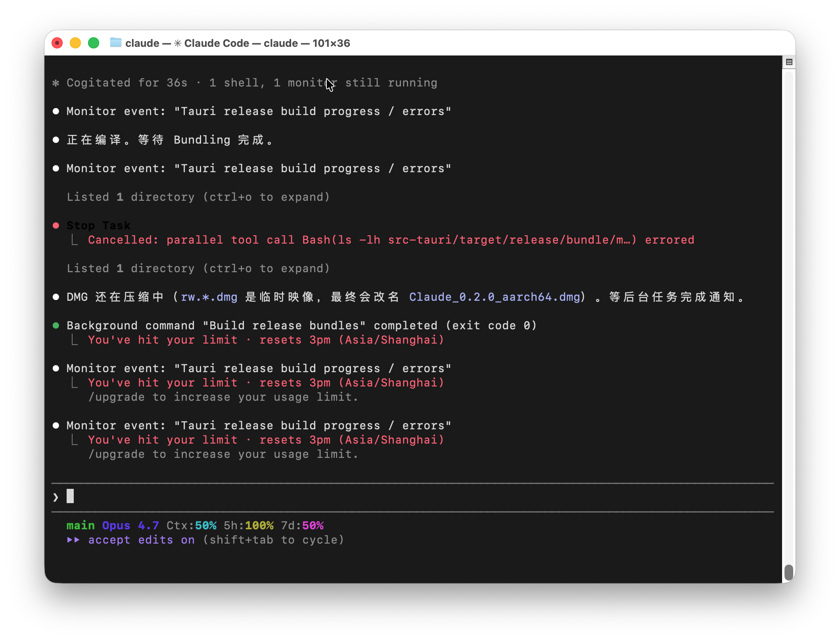Click the yellow minimize window button
Viewport: 840px width, 642px height.
click(x=75, y=43)
